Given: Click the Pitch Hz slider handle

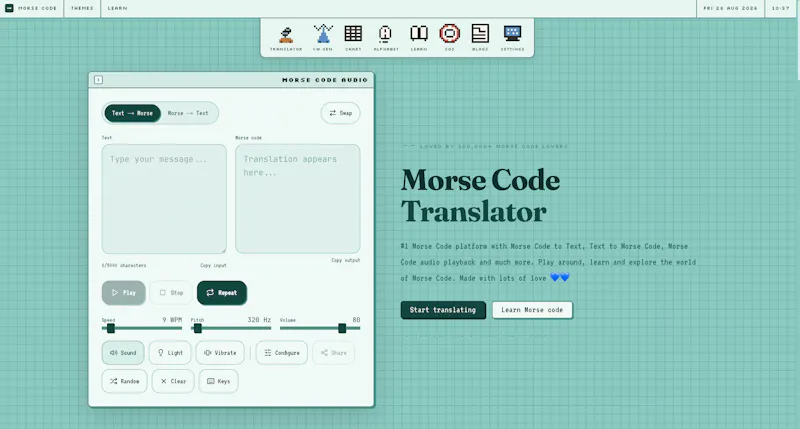Looking at the screenshot, I should point(198,329).
